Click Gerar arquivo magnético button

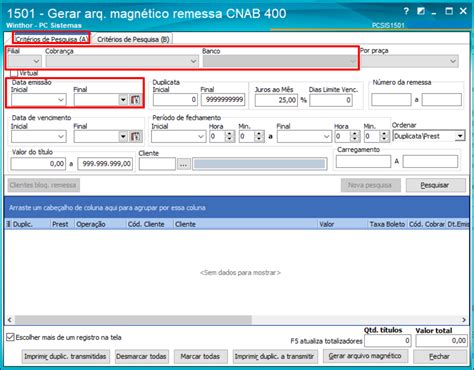pyautogui.click(x=365, y=356)
